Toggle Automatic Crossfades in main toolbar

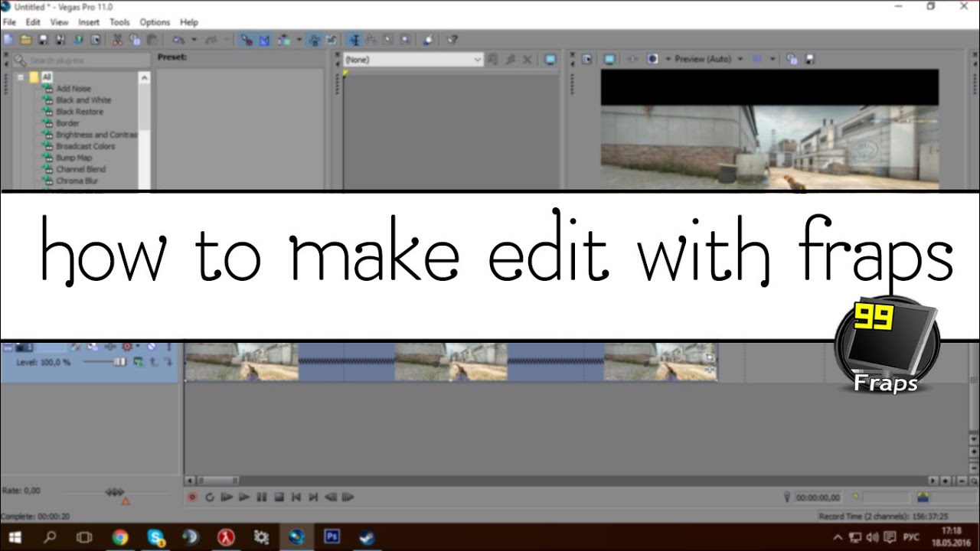(264, 40)
